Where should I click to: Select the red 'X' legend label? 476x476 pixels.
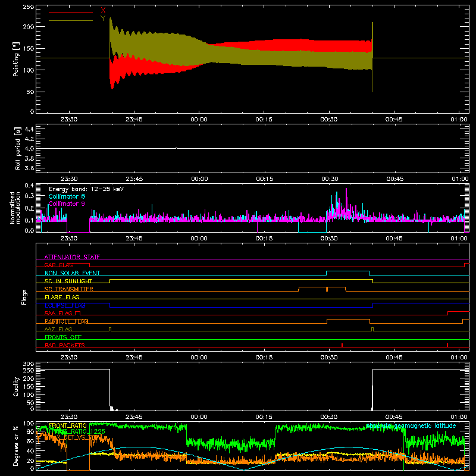pos(103,11)
